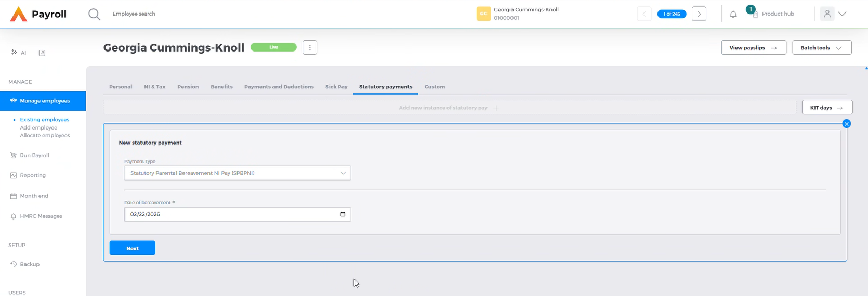Click the Payroll logo icon
Viewport: 868px width, 296px height.
(19, 14)
